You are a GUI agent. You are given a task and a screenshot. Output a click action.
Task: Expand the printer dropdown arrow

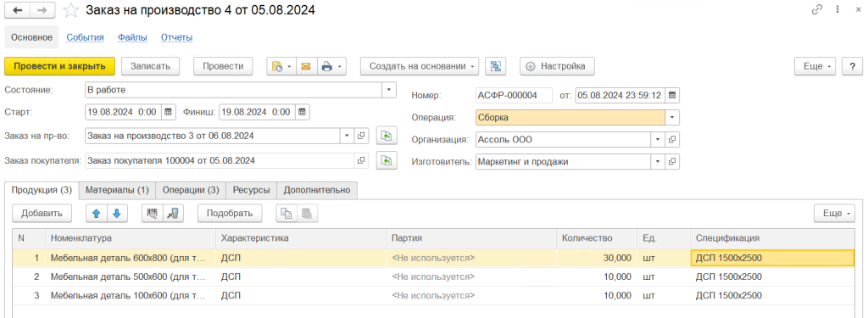coord(339,66)
